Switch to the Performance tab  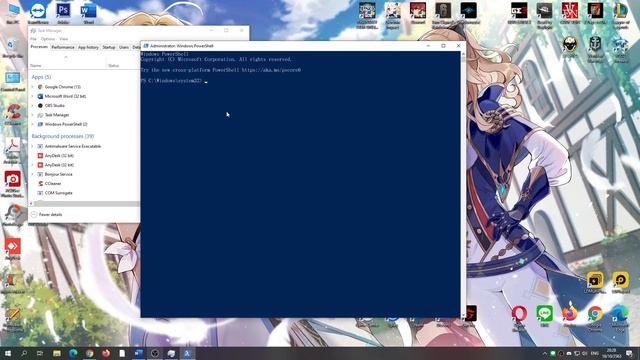63,47
